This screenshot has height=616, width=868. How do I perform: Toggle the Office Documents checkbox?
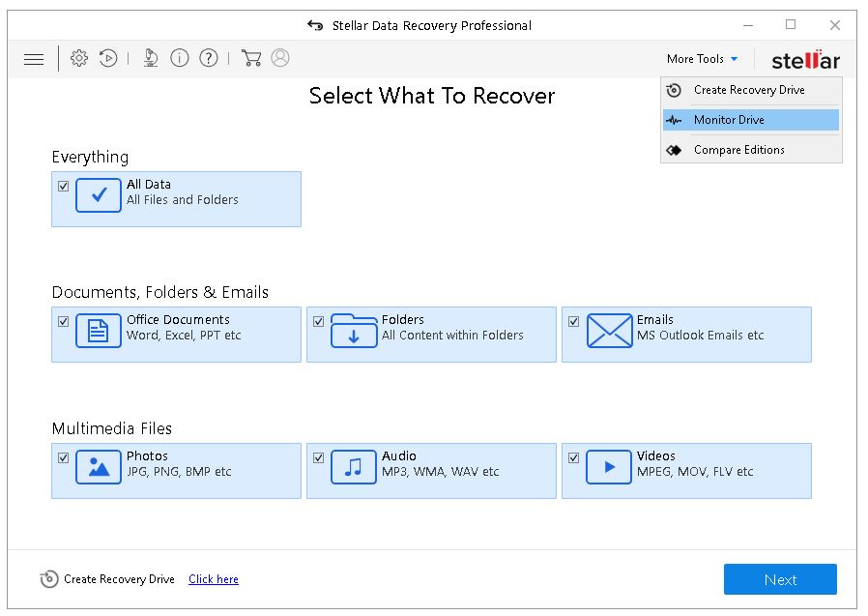click(x=64, y=321)
